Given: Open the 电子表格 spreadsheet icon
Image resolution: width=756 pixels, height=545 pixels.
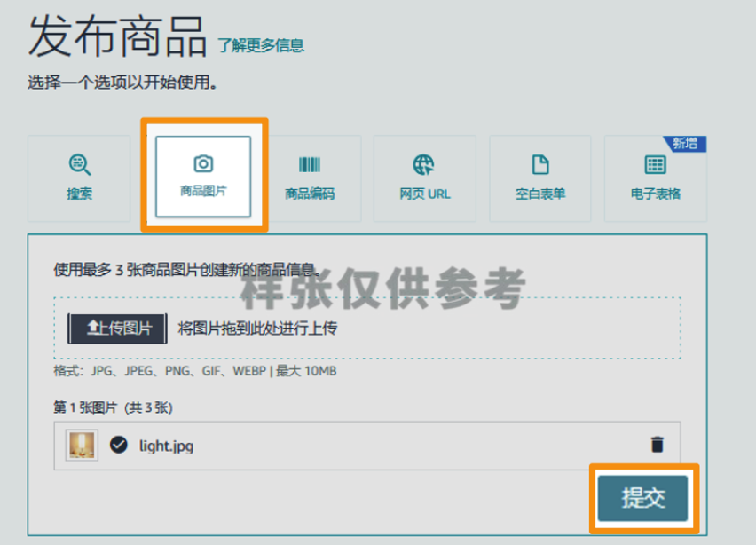Looking at the screenshot, I should [x=654, y=163].
